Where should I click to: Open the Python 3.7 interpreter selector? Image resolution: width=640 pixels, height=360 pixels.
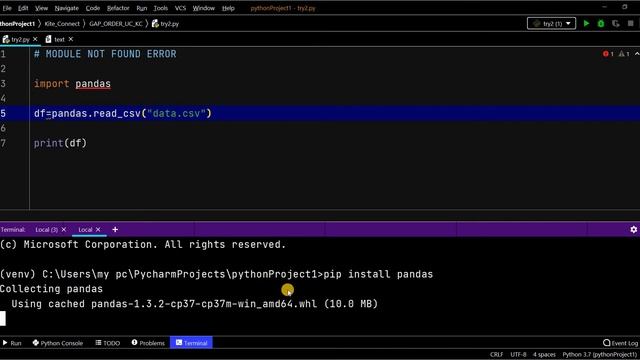pos(600,354)
